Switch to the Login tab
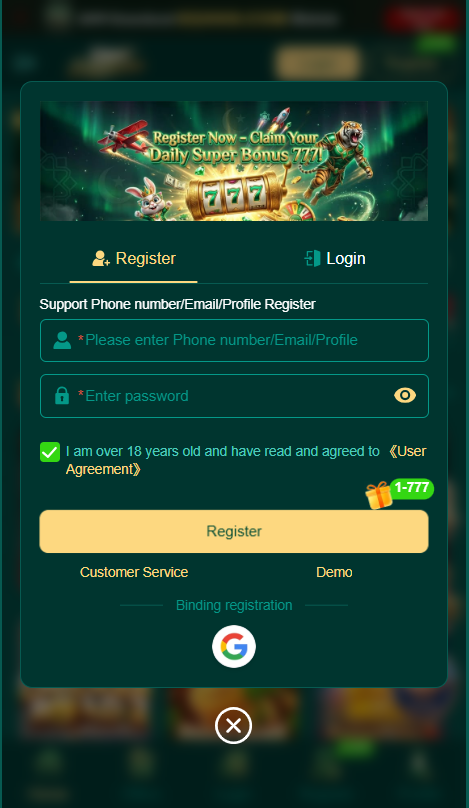Image resolution: width=469 pixels, height=808 pixels. point(335,259)
